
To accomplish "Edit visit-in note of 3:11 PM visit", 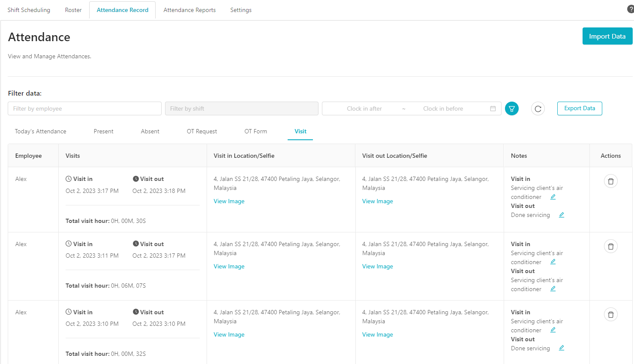I will coord(553,262).
